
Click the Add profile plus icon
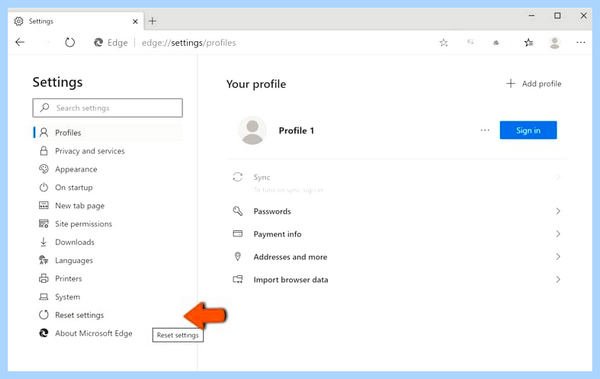pyautogui.click(x=510, y=83)
